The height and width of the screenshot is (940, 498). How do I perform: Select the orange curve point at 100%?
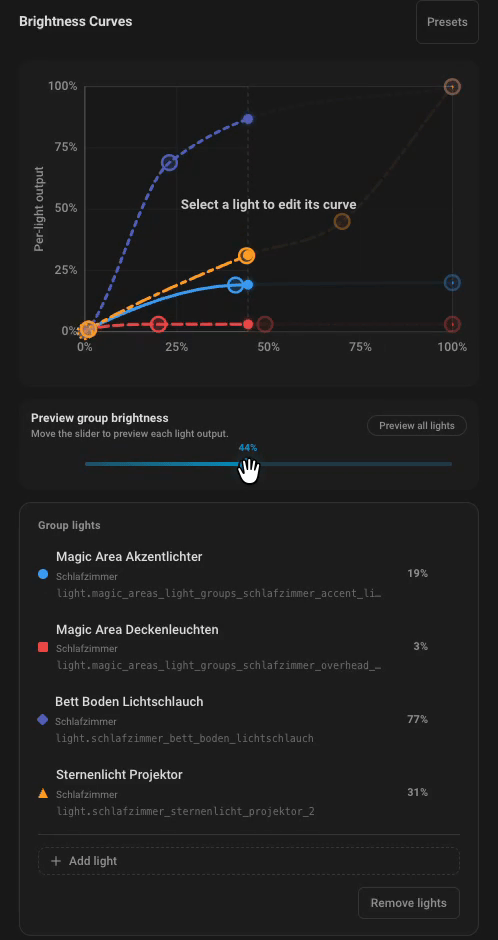[x=452, y=87]
